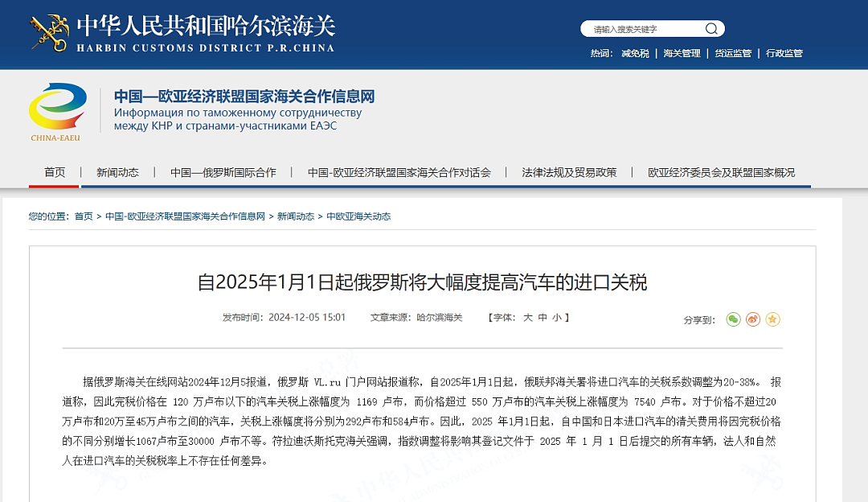Share article via Weibo icon
Image resolution: width=868 pixels, height=502 pixels.
pyautogui.click(x=753, y=319)
